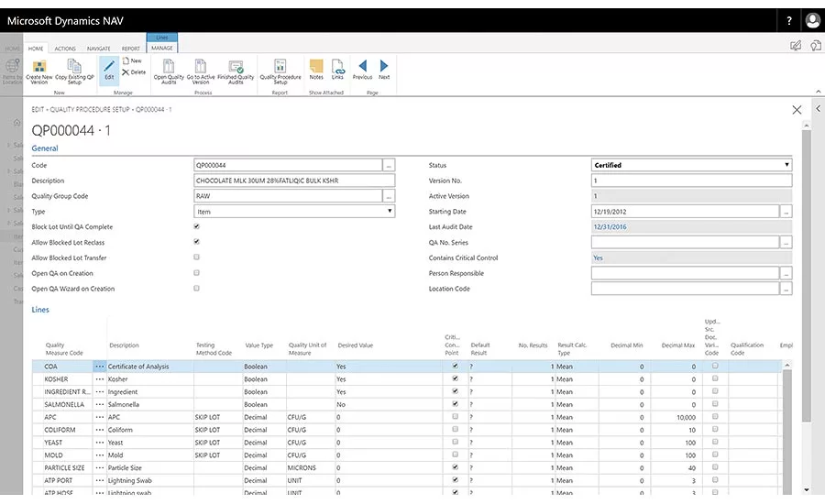Enable Open QA on Creation checkbox
Viewport: 825px width, 504px height.
click(196, 273)
